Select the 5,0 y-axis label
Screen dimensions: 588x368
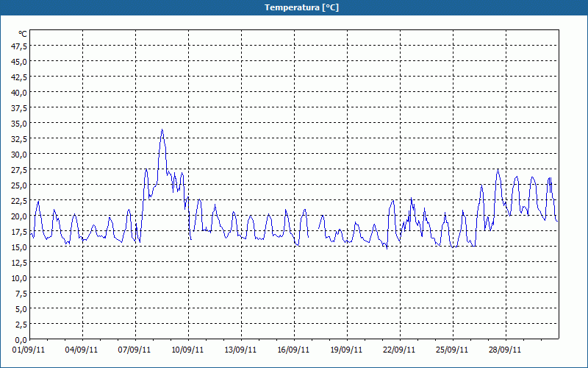pos(21,309)
